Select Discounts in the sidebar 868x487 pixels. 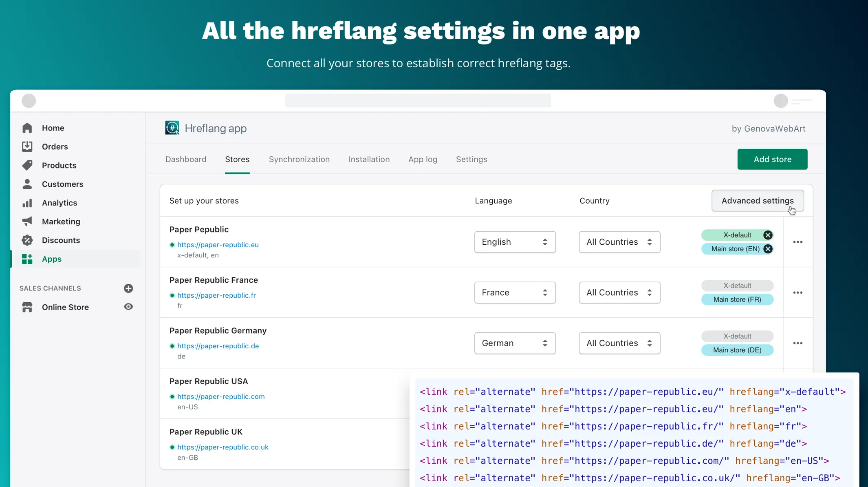61,240
